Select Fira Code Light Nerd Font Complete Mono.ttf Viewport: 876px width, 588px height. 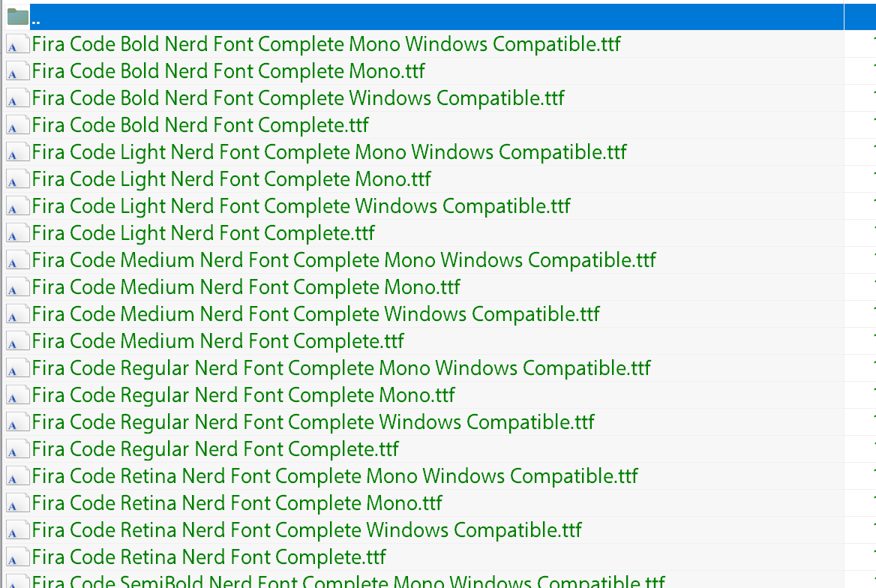click(231, 178)
